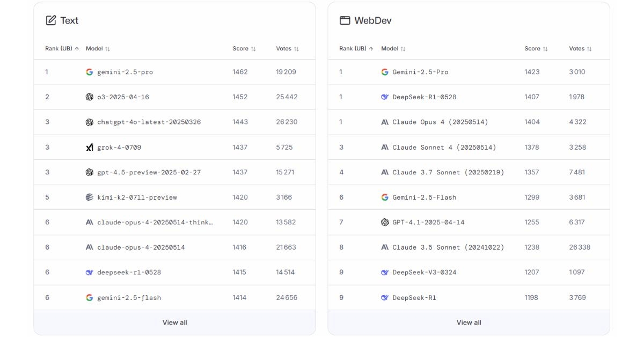The image size is (644, 337).
Task: Select the claude-opus-4-20250514-think… model name
Action: 155,222
